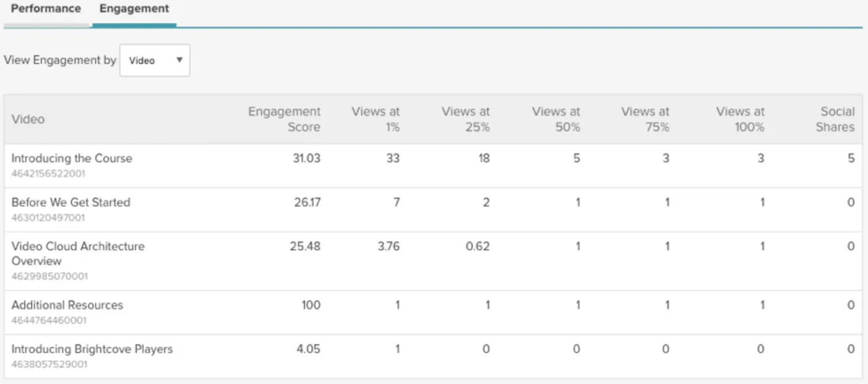
Task: Sort by Views at 50% header
Action: pyautogui.click(x=556, y=119)
